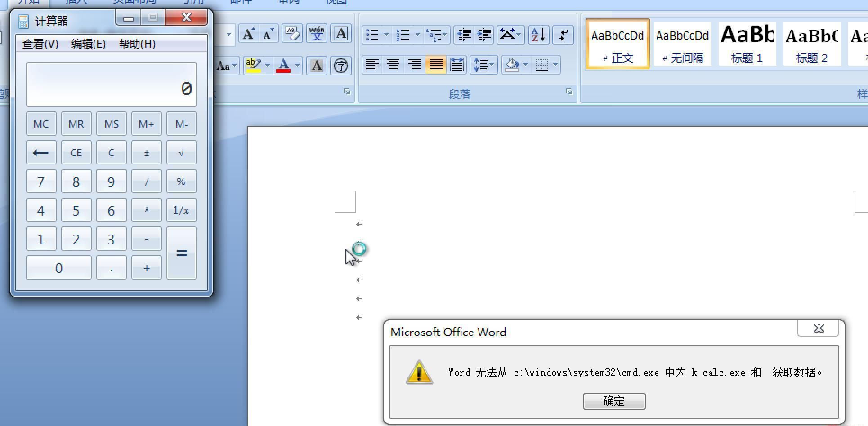Click Calculator divide button
Image resolution: width=868 pixels, height=426 pixels.
tap(146, 182)
